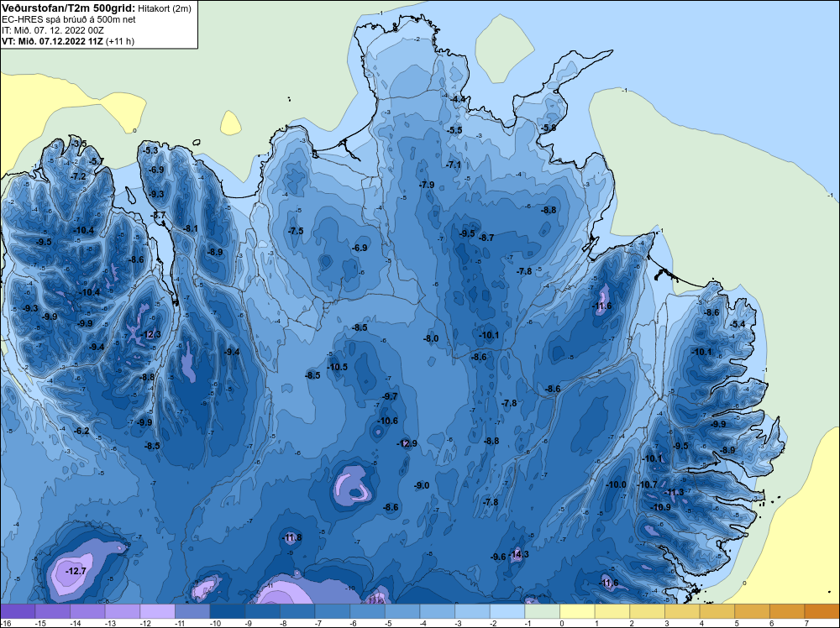Click the -7.5 temperature label
Viewport: 840px width, 628px height.
(296, 231)
